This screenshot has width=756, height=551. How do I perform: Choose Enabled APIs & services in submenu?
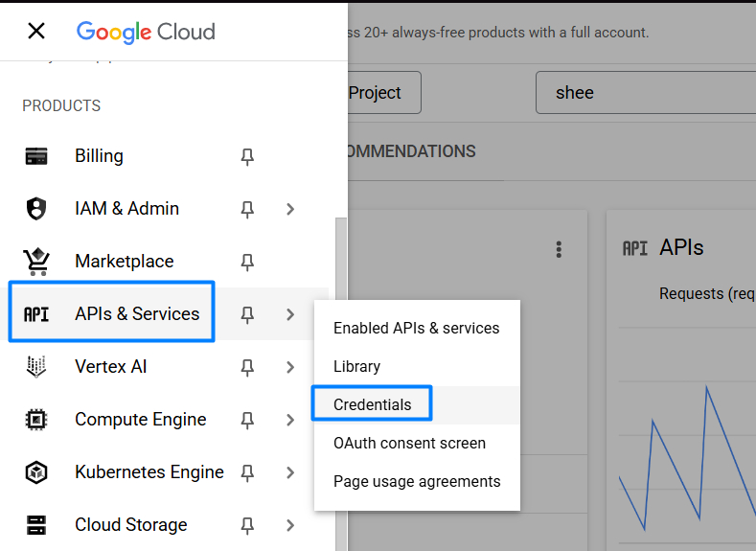(x=417, y=329)
